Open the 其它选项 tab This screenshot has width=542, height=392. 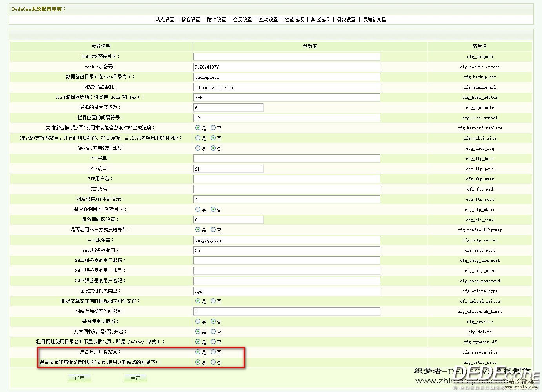click(x=320, y=19)
